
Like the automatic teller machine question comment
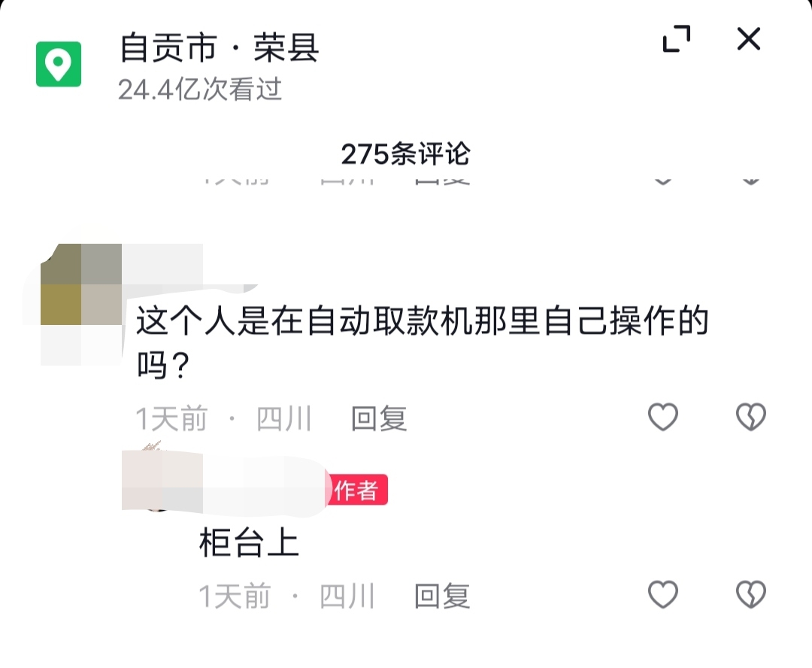pos(663,417)
